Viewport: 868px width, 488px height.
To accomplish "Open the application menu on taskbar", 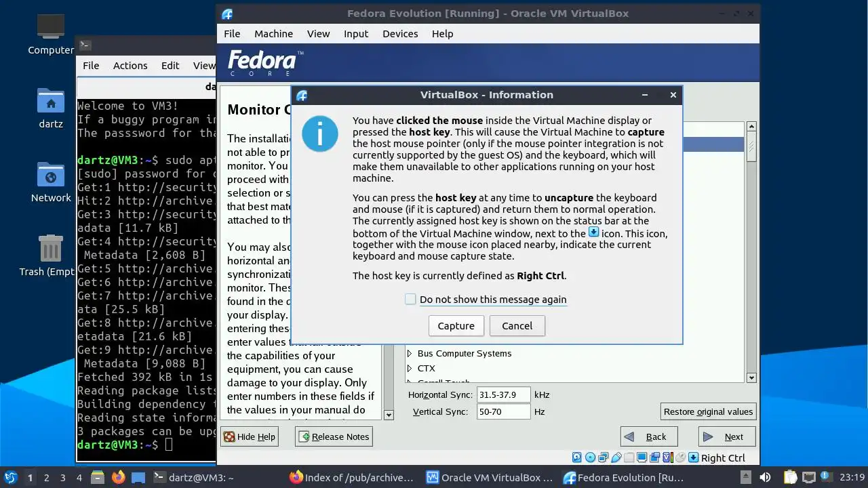I will [11, 477].
